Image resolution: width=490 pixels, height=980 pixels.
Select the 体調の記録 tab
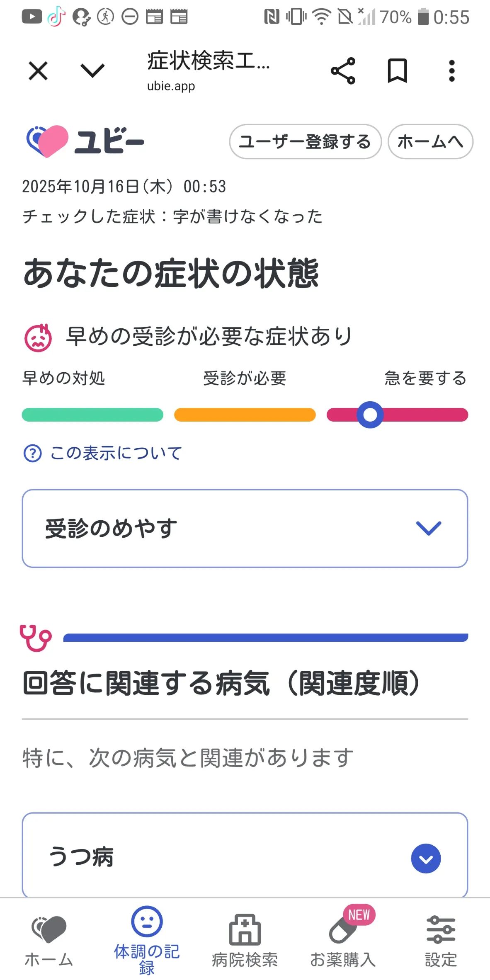[147, 941]
